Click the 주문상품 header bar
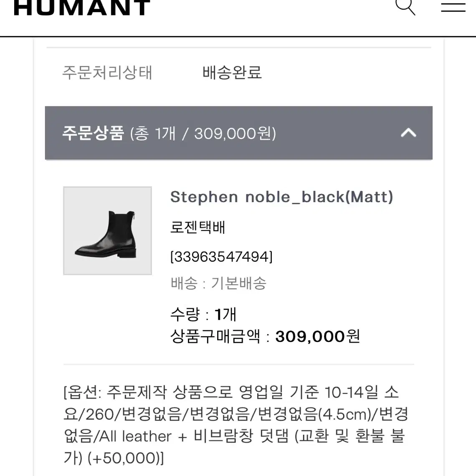 coord(238,133)
